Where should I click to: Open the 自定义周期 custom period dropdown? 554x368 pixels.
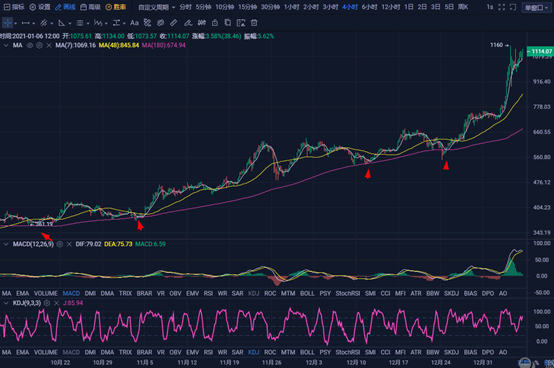[157, 7]
